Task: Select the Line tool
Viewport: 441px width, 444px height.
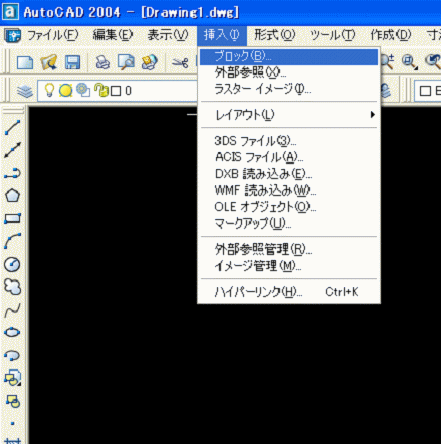Action: coord(13,127)
